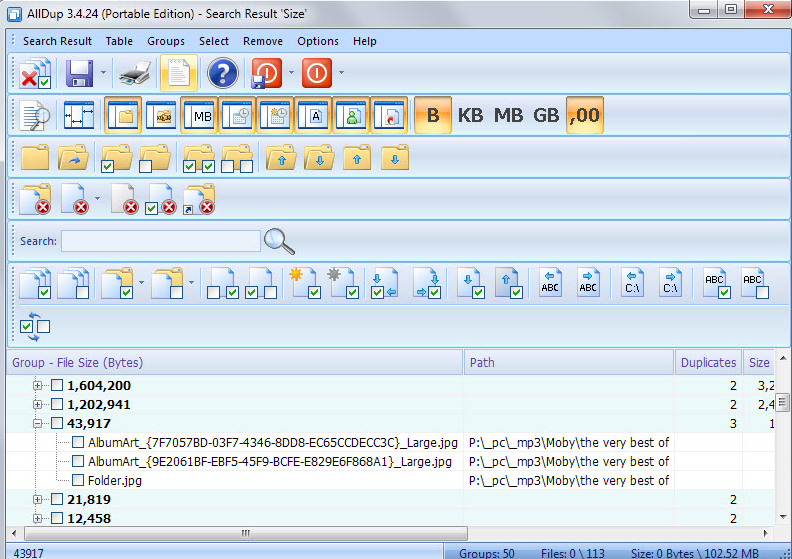Click the Print icon in the toolbar
Screen dimensions: 792x559
[135, 74]
